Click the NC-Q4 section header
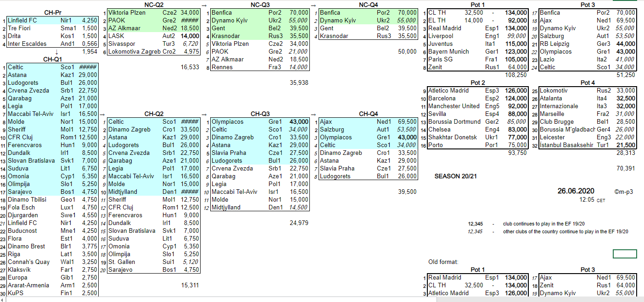Image resolution: width=644 pixels, height=302 pixels. click(369, 5)
